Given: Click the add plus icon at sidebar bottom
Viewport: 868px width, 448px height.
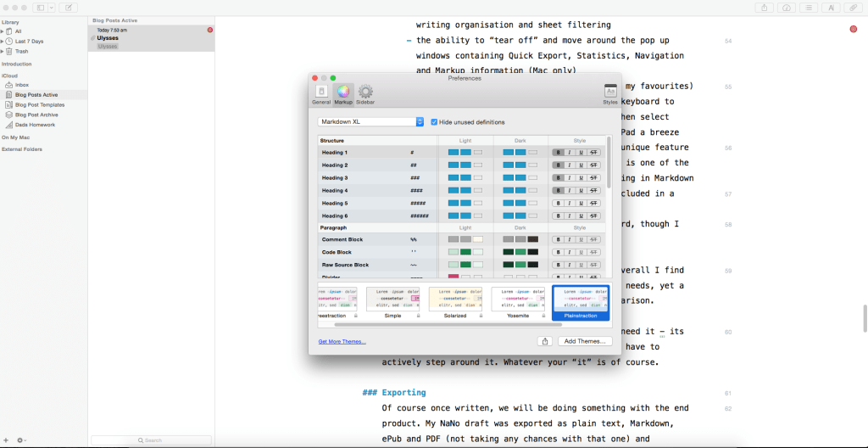Looking at the screenshot, I should [x=6, y=440].
